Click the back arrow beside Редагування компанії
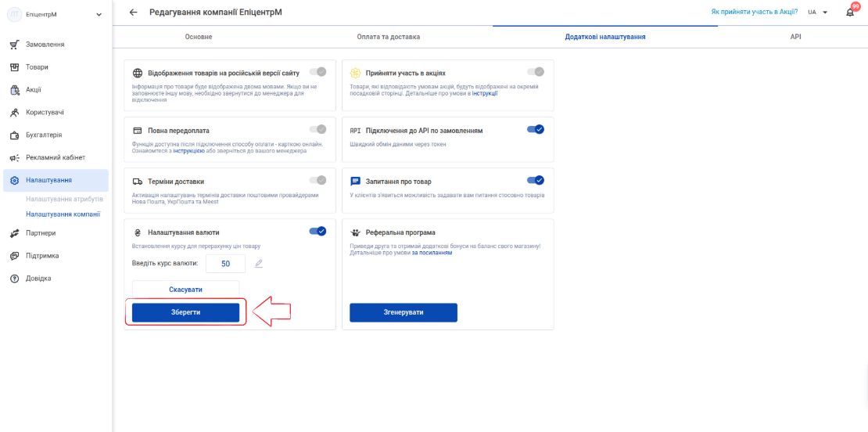 click(x=133, y=13)
